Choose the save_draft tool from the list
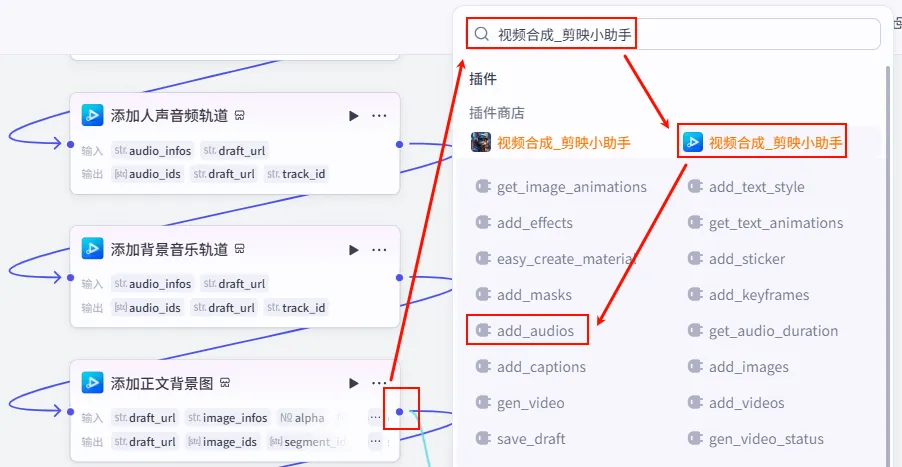 pos(521,439)
